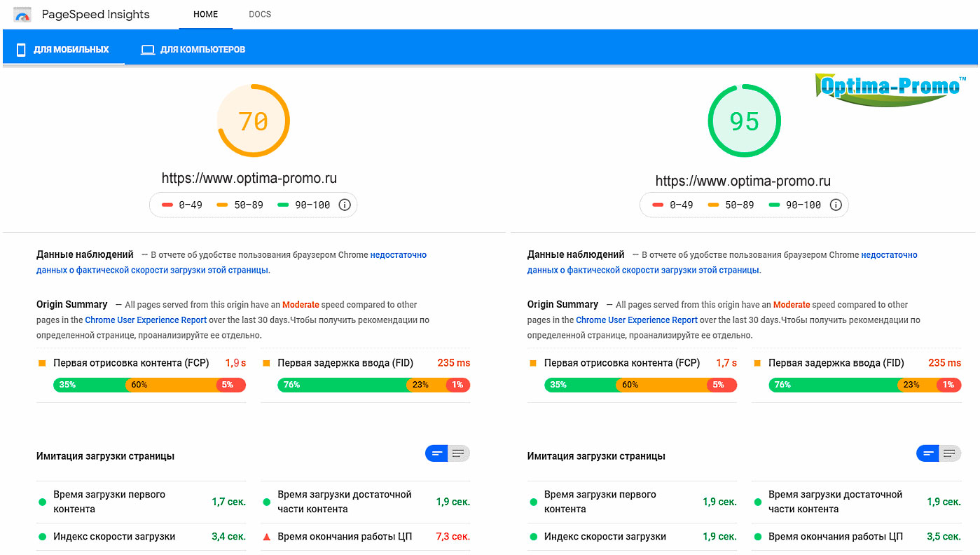Click the 7,3 сек. CPU time value
Screen dimensions: 980x555
452,537
